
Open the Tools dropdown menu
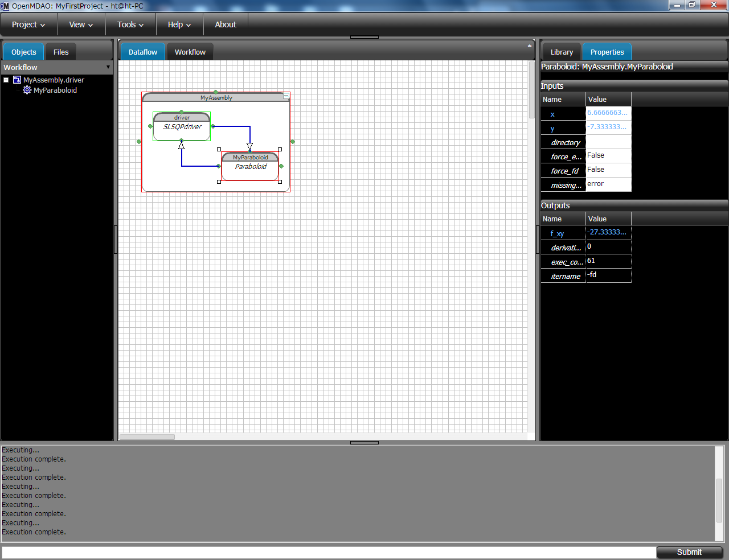coord(130,24)
